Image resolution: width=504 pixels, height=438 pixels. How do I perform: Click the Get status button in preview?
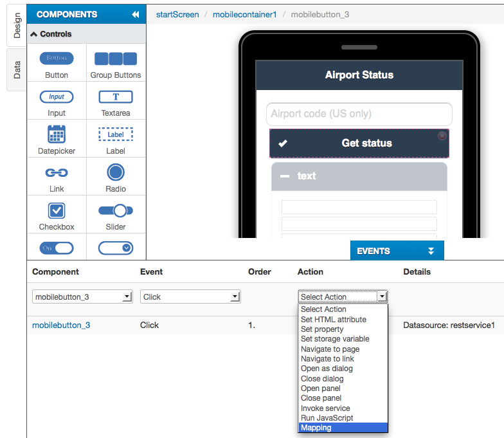coord(359,143)
